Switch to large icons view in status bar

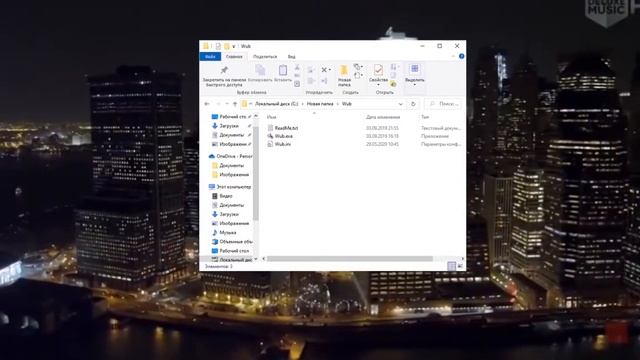point(460,266)
